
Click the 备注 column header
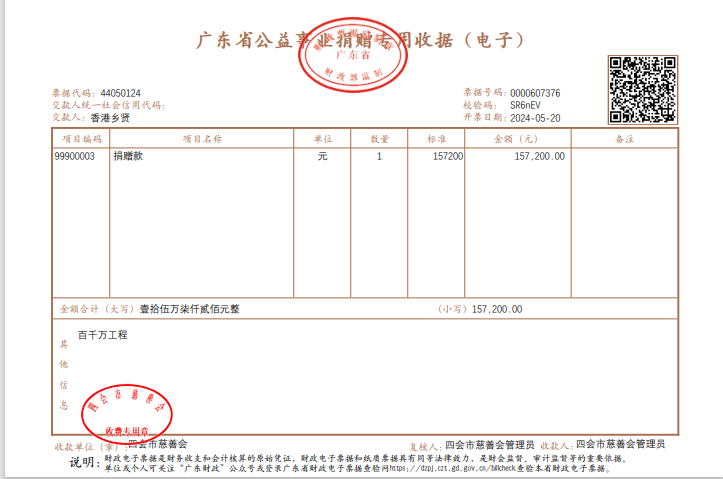coord(624,139)
